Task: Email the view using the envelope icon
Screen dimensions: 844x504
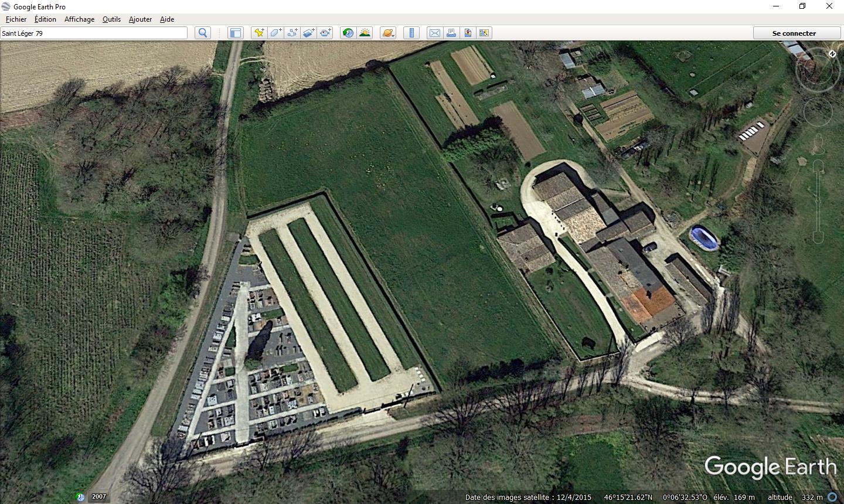Action: point(435,33)
